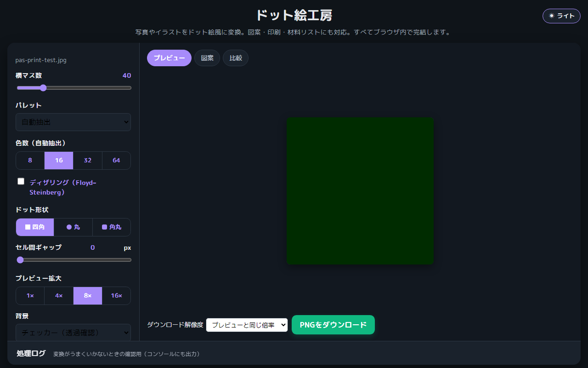This screenshot has height=368, width=588.
Task: Open the 図案 tab
Action: (207, 58)
